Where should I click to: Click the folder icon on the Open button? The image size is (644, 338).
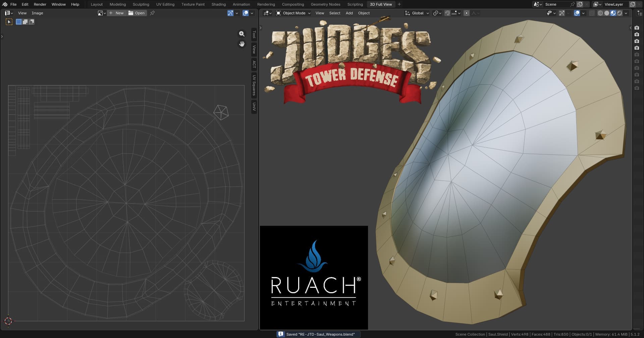point(131,13)
